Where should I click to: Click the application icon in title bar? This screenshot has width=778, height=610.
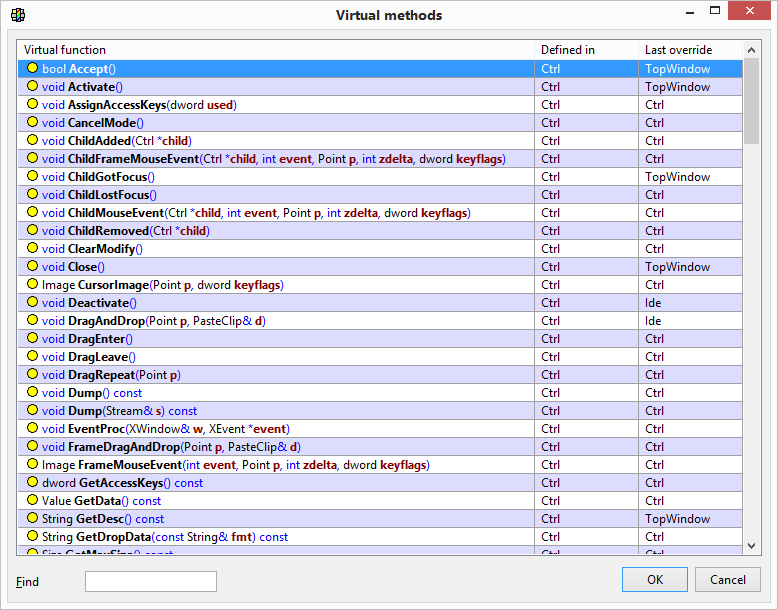[x=18, y=15]
